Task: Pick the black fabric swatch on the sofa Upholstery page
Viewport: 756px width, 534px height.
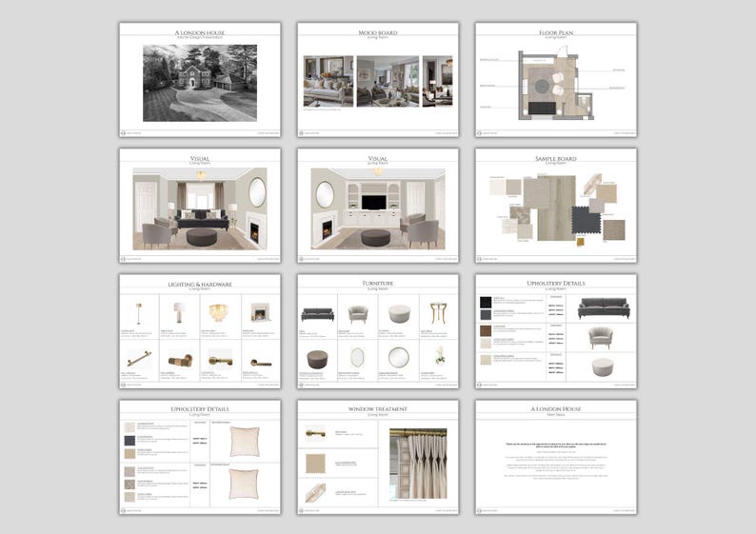Action: (x=486, y=302)
